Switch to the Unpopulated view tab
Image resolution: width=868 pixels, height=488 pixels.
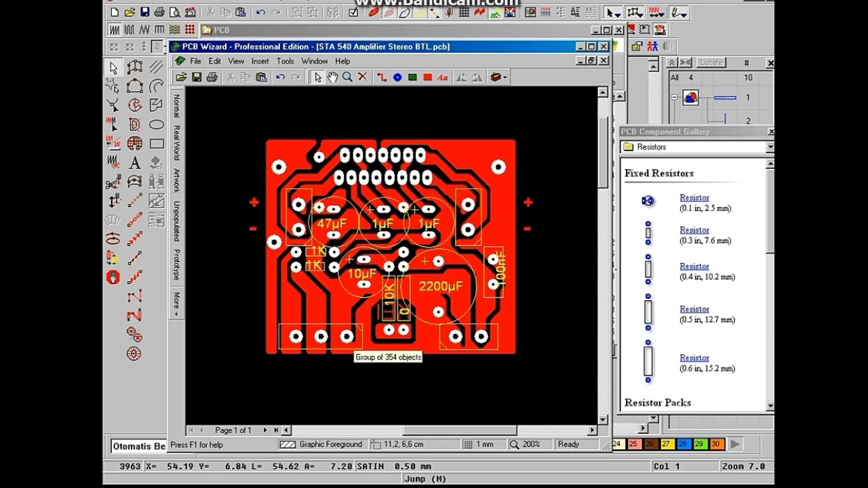(176, 221)
